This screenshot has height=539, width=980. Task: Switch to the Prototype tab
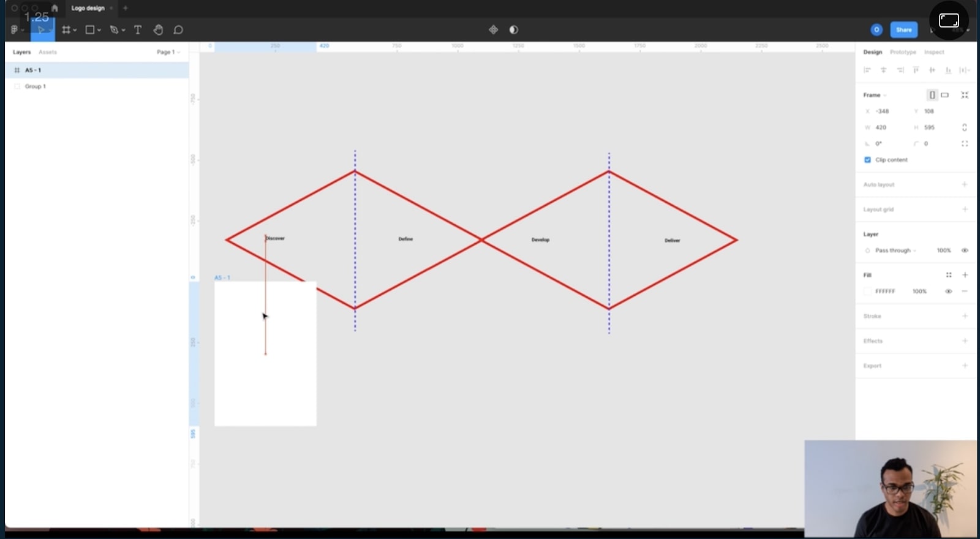tap(903, 52)
